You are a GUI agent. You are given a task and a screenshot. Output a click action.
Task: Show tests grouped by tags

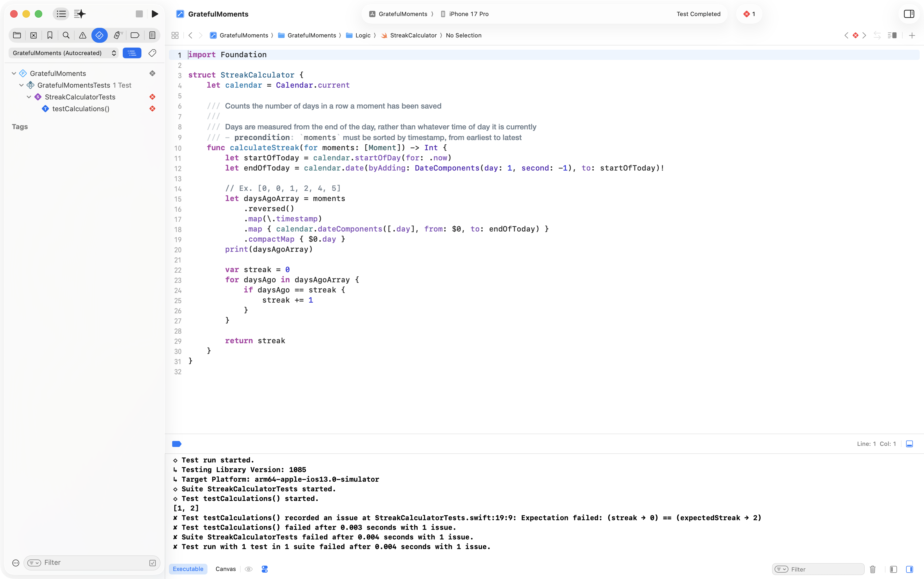tap(152, 53)
